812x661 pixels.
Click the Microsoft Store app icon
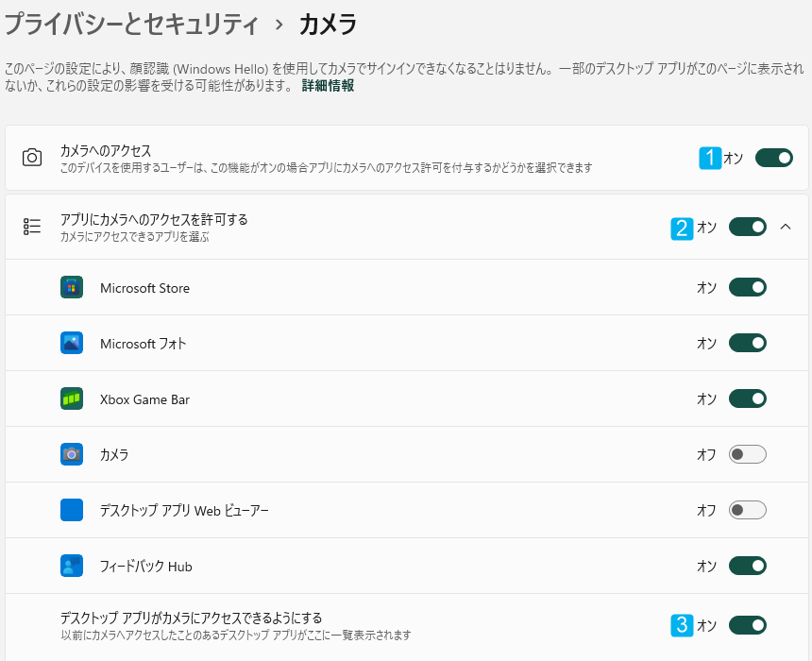[x=72, y=287]
